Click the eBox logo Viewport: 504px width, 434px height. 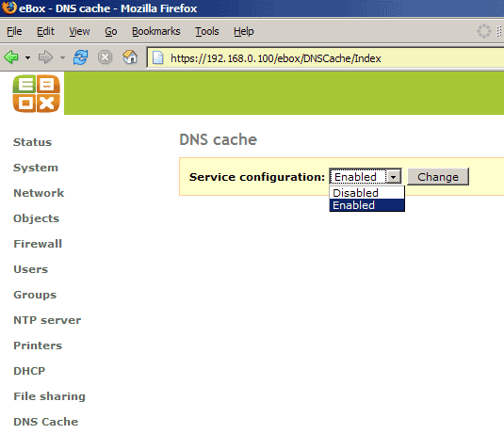[x=37, y=94]
